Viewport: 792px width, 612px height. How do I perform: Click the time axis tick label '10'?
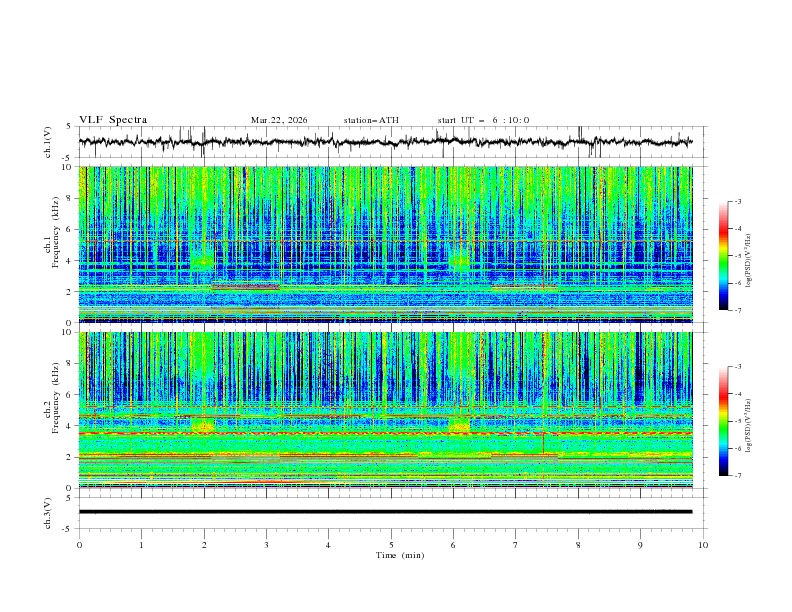click(x=703, y=545)
